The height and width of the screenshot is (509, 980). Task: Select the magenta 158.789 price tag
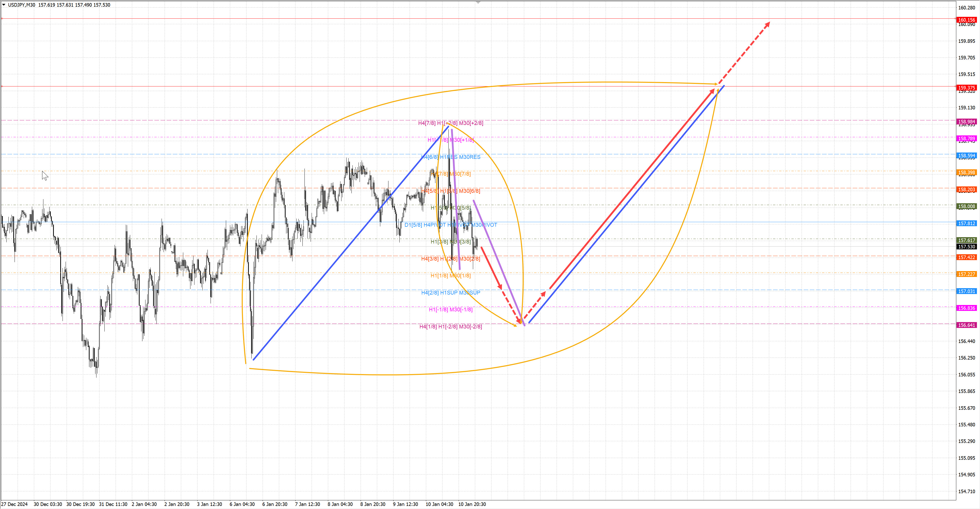967,139
